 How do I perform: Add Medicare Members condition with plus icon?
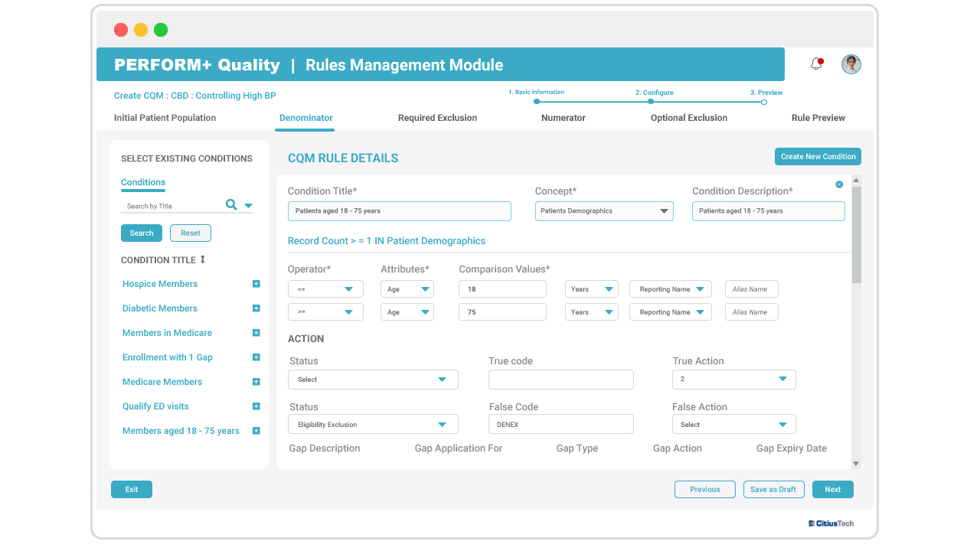(256, 382)
